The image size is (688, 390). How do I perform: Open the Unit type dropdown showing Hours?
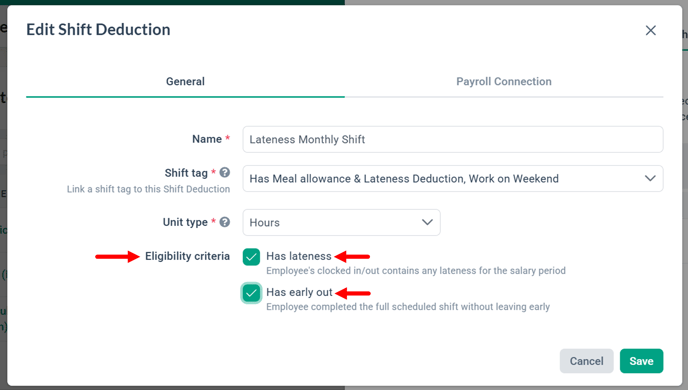341,222
